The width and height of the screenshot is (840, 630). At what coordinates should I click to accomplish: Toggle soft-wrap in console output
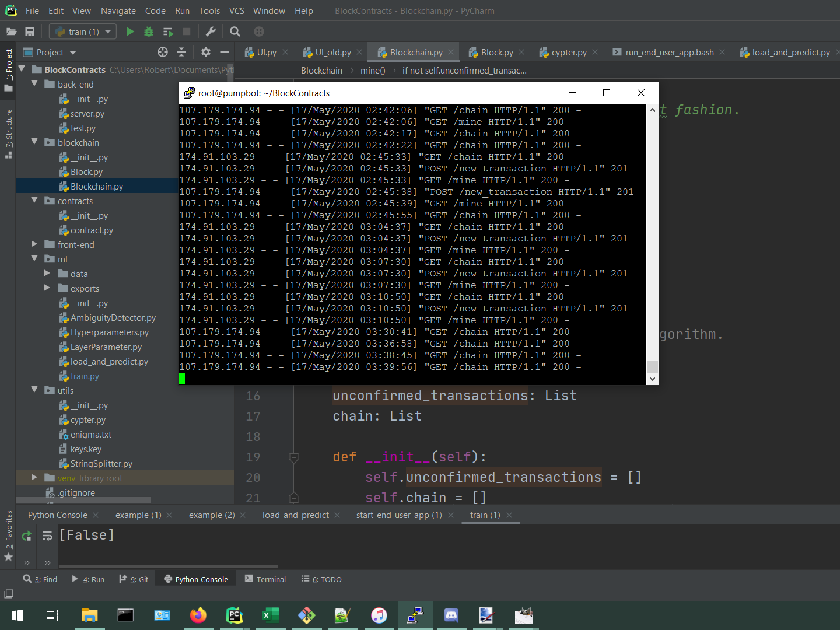tap(47, 535)
